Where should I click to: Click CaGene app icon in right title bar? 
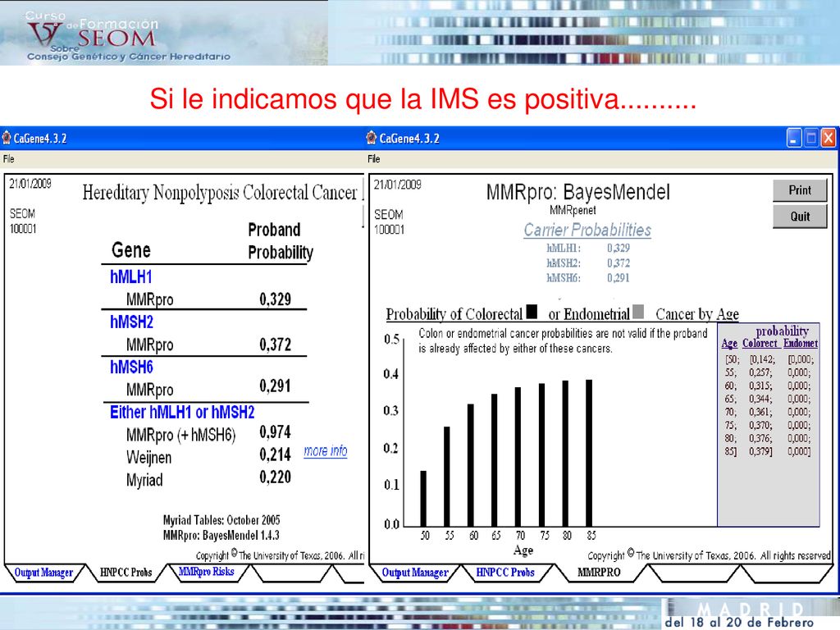(372, 138)
